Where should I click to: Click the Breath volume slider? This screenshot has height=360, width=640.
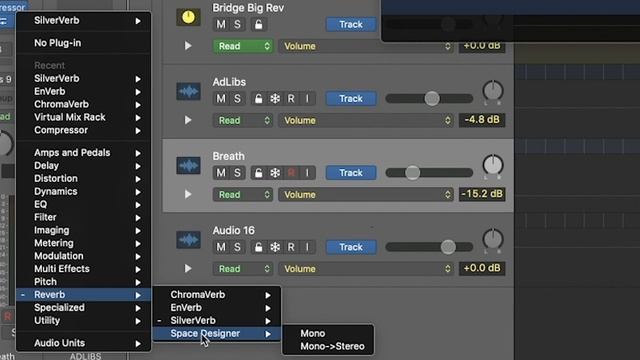tap(429, 173)
